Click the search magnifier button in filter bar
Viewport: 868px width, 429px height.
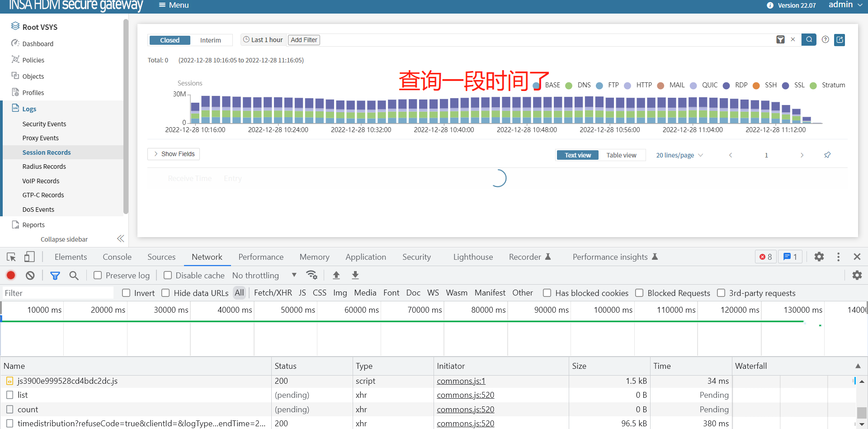click(809, 40)
